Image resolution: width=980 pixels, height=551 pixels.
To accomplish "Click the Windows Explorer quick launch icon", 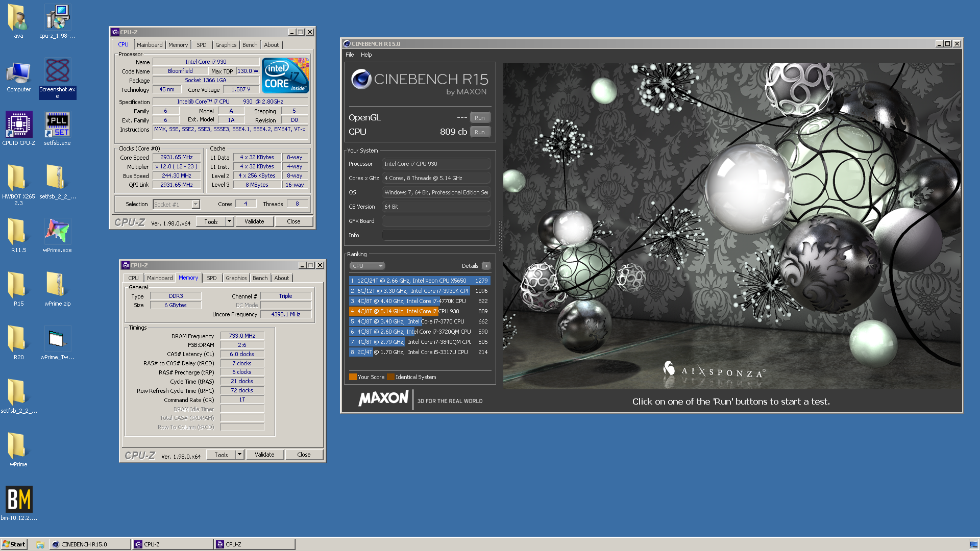I will pyautogui.click(x=40, y=544).
